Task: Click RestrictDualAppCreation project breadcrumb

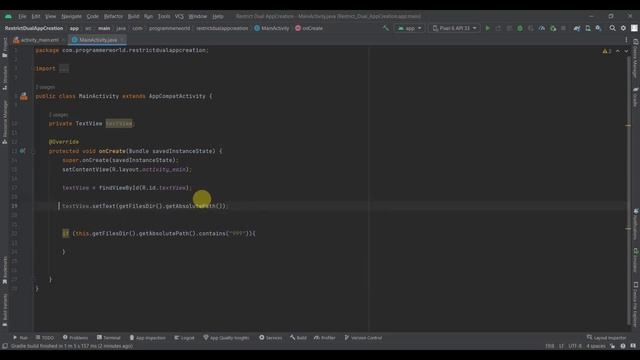Action: click(34, 28)
